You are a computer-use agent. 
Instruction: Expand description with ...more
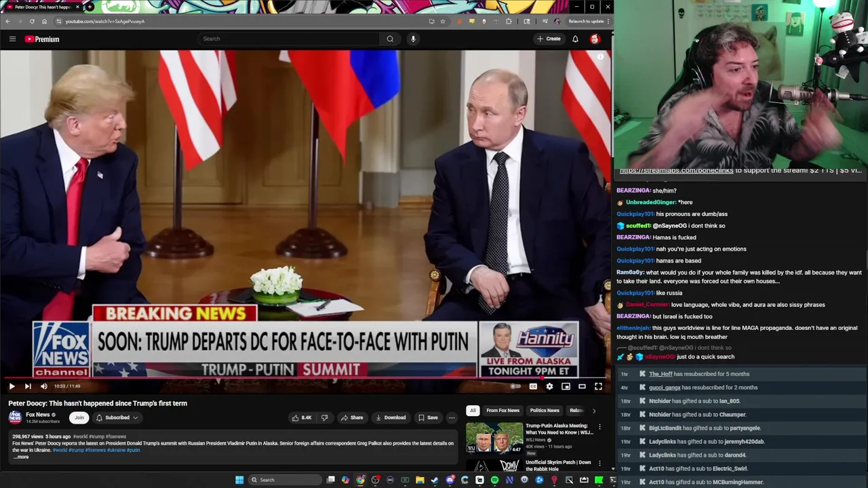tap(20, 457)
